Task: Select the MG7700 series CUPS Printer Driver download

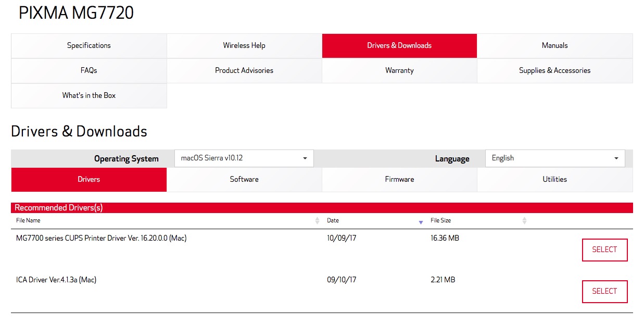Action: pos(604,250)
